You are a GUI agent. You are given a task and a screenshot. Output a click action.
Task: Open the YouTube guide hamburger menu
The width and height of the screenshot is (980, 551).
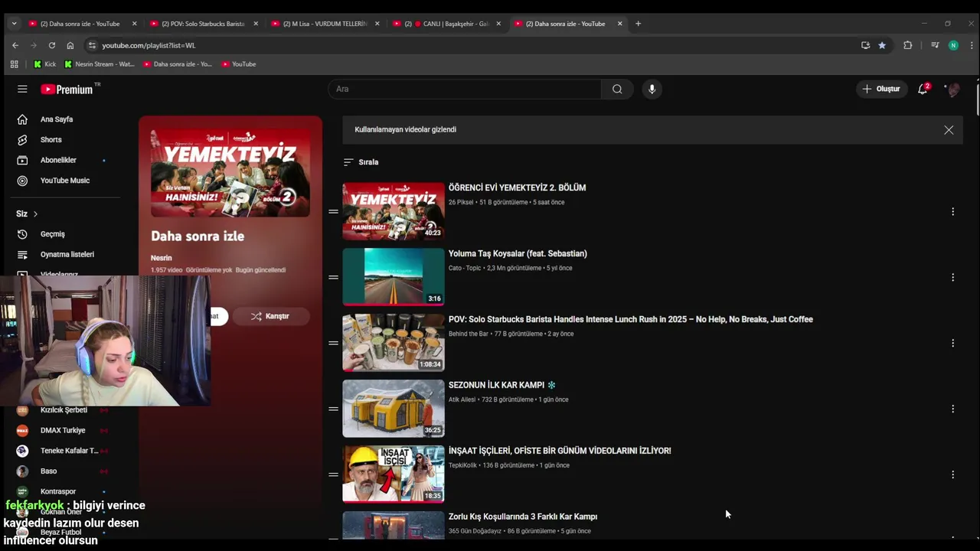(22, 89)
